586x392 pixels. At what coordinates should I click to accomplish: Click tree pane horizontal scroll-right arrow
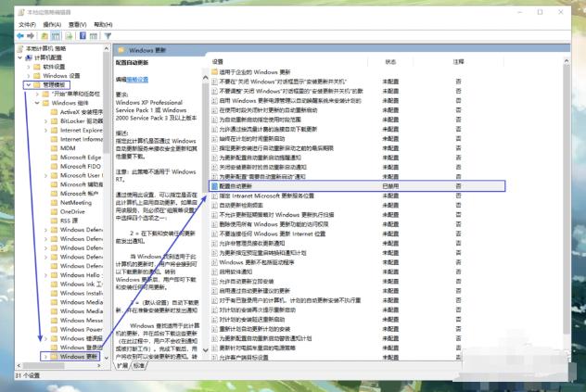pyautogui.click(x=98, y=365)
